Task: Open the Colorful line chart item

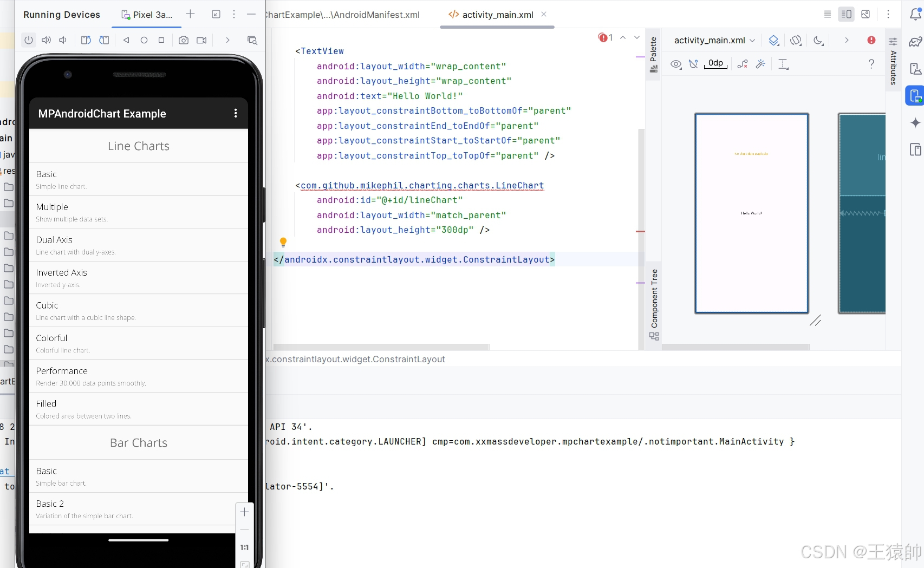Action: coord(139,343)
